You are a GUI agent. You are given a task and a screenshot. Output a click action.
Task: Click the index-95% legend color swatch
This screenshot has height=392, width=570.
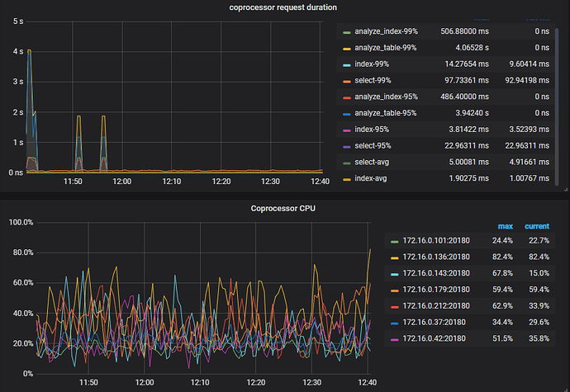(347, 130)
